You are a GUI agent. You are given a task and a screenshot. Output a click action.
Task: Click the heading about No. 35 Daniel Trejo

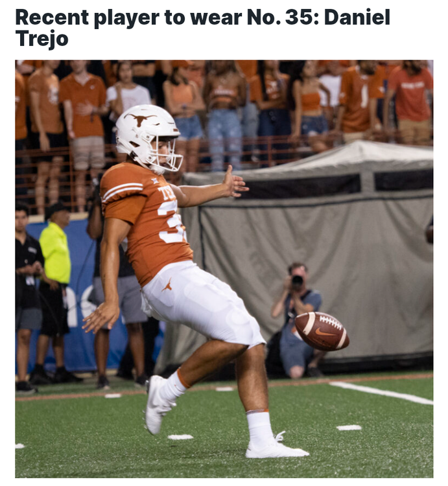coord(202,28)
